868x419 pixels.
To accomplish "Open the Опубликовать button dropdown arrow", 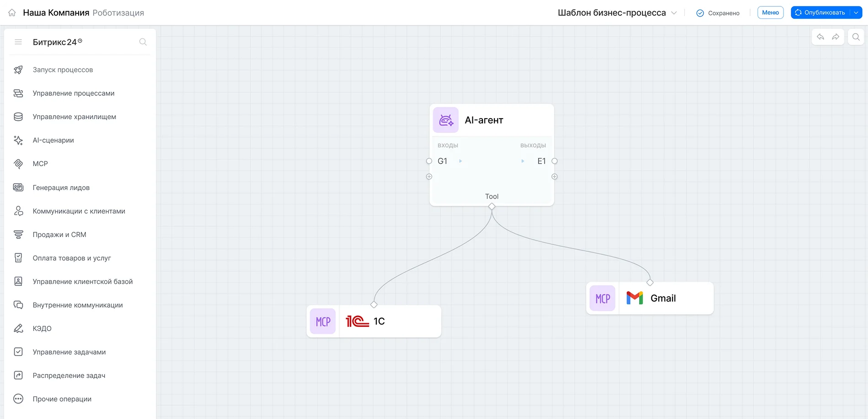I will click(x=856, y=13).
